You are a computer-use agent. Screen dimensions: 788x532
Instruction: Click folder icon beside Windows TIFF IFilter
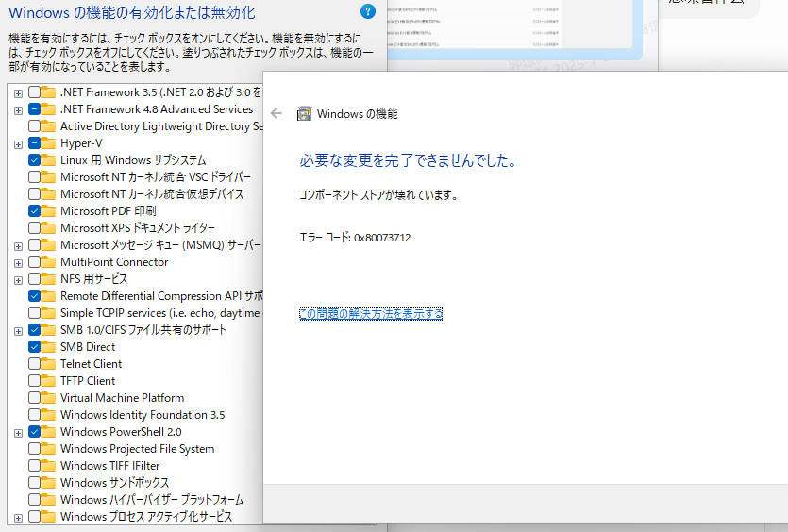coord(48,466)
